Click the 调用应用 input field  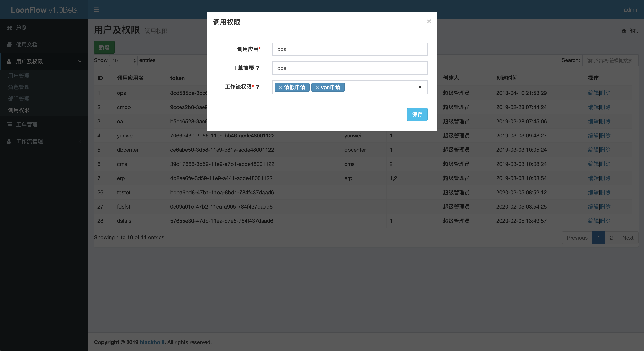coord(350,49)
